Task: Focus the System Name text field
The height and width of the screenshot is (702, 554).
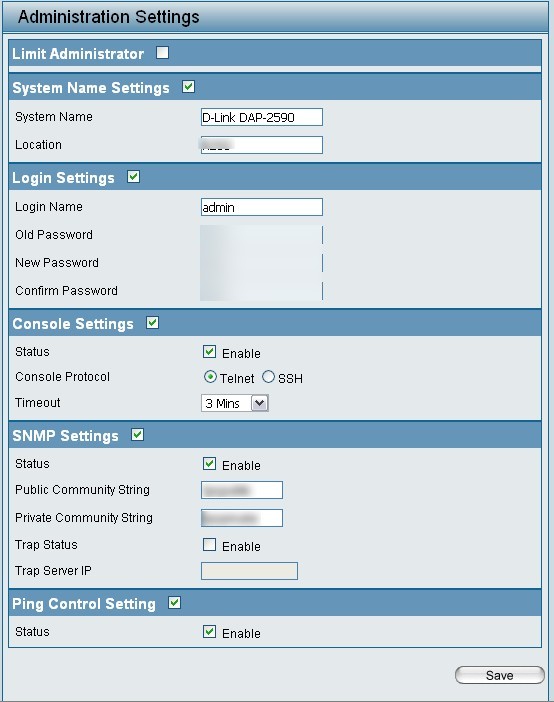Action: [x=262, y=117]
